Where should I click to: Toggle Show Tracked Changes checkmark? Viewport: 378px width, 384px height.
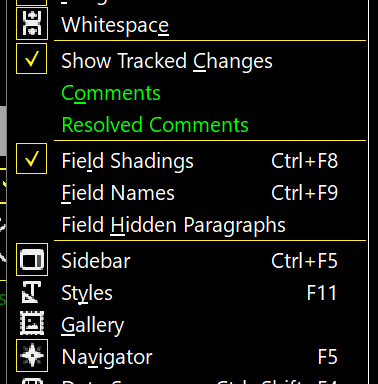click(x=32, y=59)
